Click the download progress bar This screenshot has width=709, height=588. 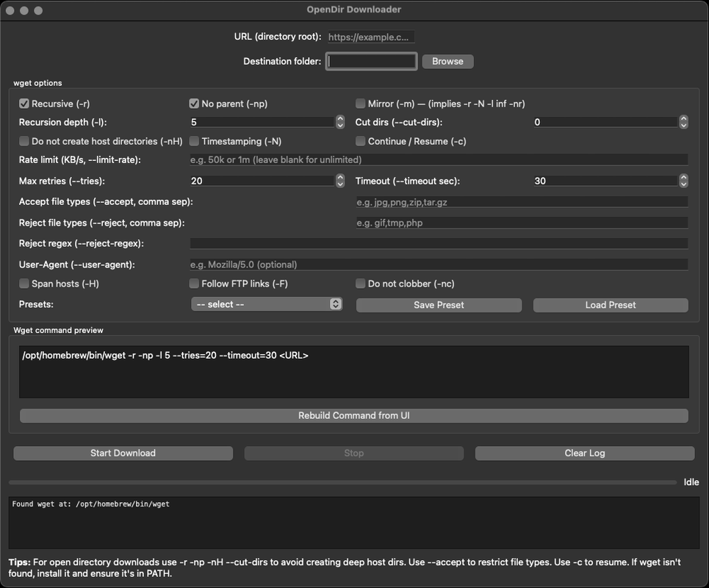click(342, 483)
